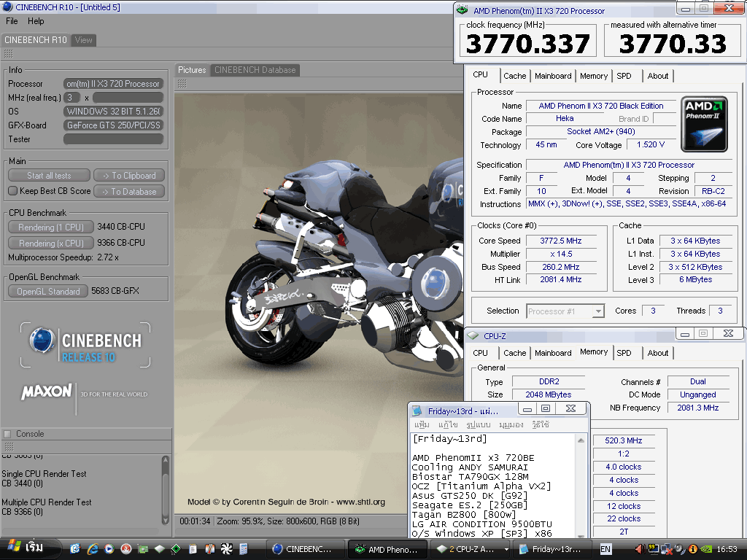747x560 pixels.
Task: Open the Help menu in Cinebench
Action: click(x=36, y=21)
